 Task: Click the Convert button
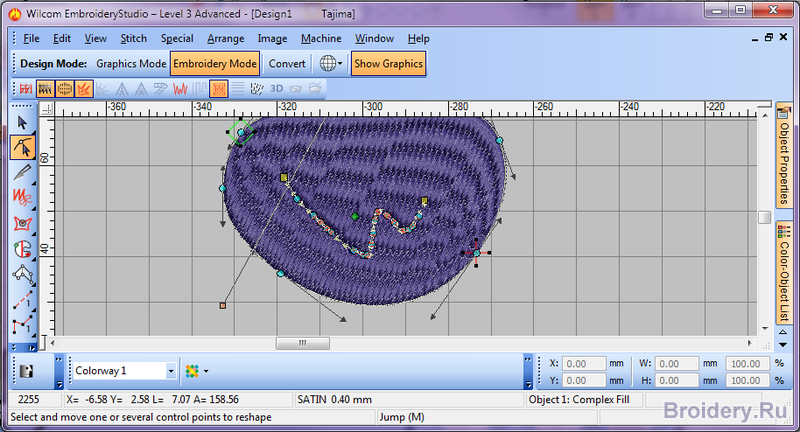click(x=287, y=63)
